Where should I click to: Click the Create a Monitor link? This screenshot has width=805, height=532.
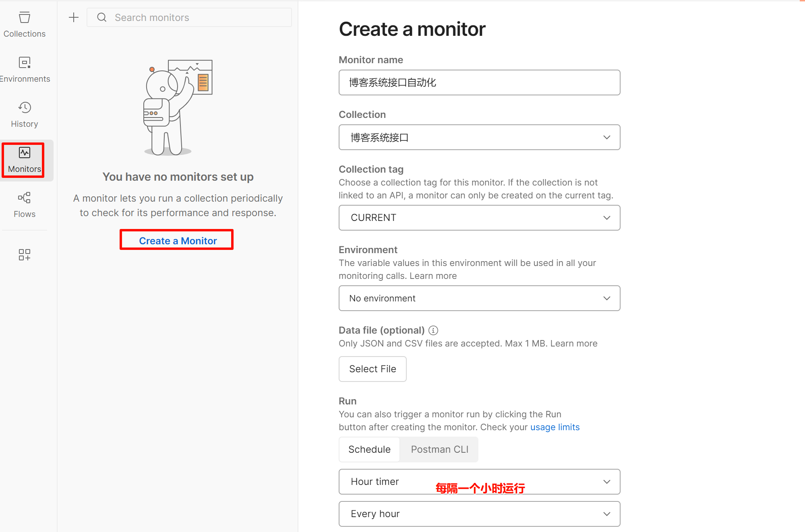click(178, 241)
